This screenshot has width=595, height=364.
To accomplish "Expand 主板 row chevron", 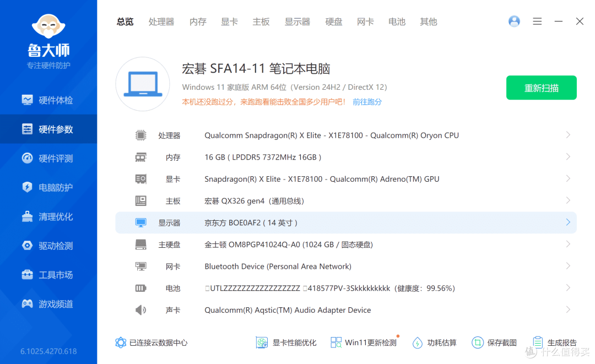I will (568, 200).
